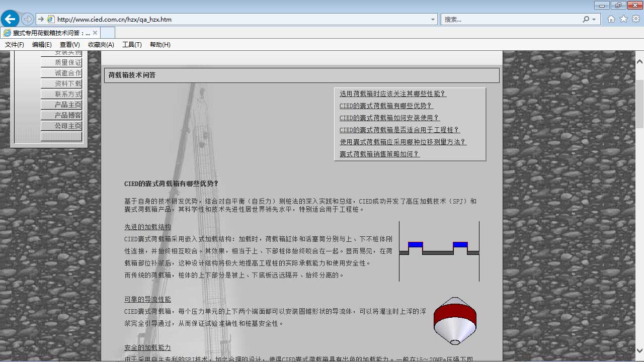
Task: Open the 编辑(E) menu
Action: 42,45
